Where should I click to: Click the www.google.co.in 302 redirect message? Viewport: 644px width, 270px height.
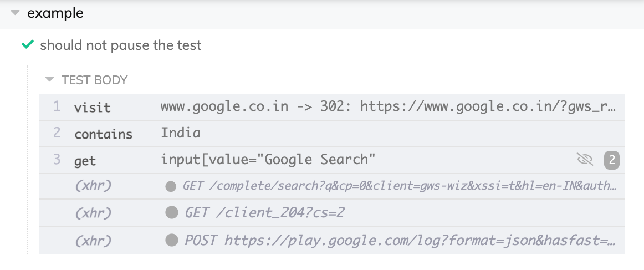388,106
